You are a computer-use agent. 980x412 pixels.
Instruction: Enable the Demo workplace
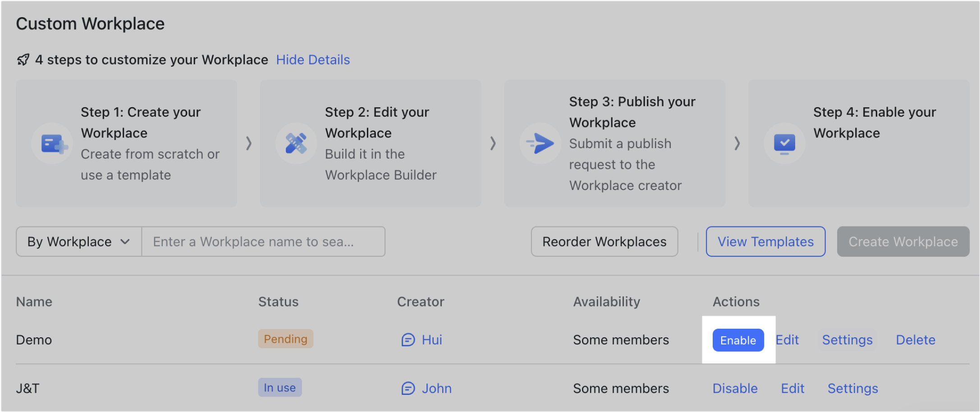(x=738, y=340)
